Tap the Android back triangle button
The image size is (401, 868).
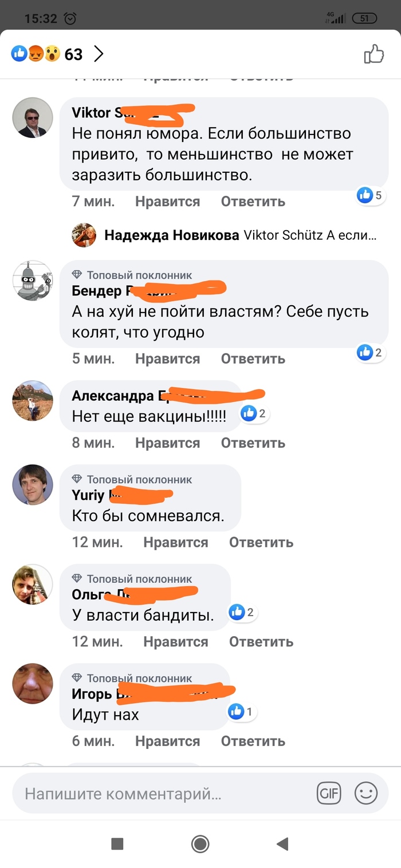(282, 843)
